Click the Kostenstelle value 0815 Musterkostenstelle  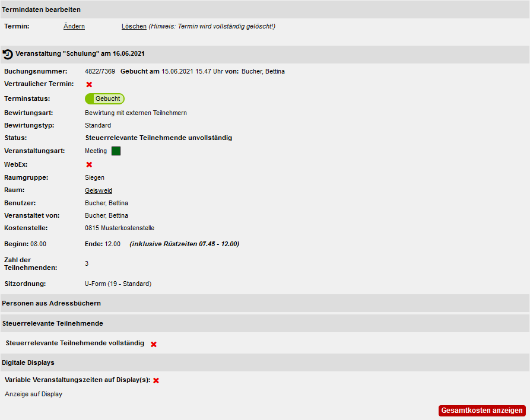tap(120, 228)
